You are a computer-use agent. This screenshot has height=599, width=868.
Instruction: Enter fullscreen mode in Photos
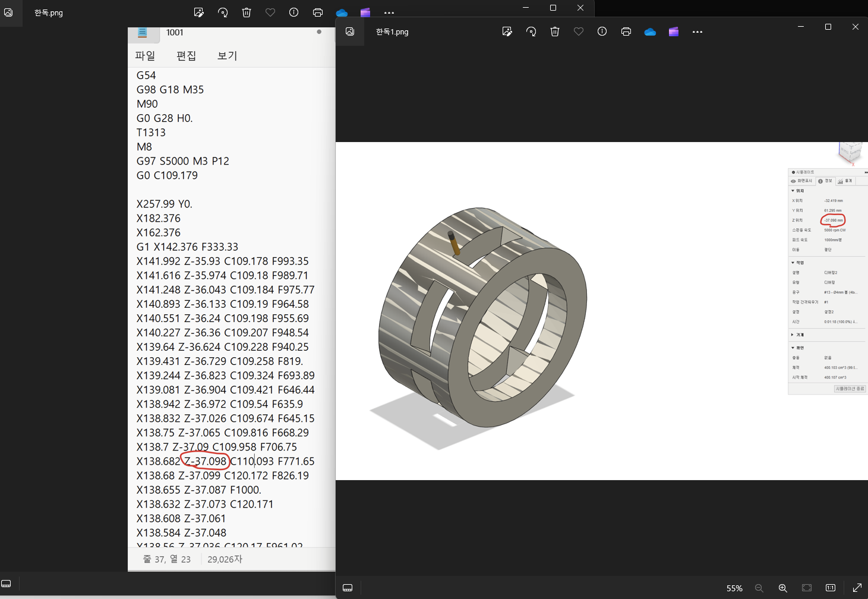(x=857, y=587)
